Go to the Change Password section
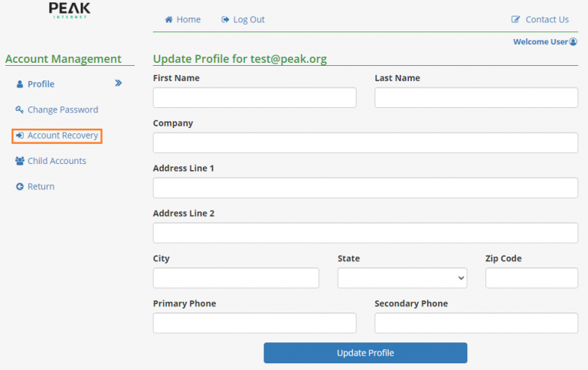This screenshot has height=370, width=588. [x=63, y=110]
